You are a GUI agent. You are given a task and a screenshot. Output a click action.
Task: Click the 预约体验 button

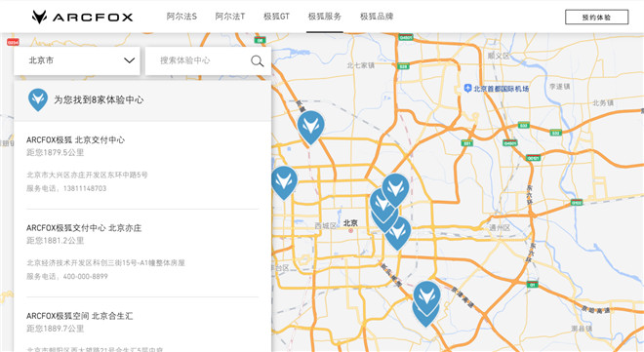click(596, 18)
